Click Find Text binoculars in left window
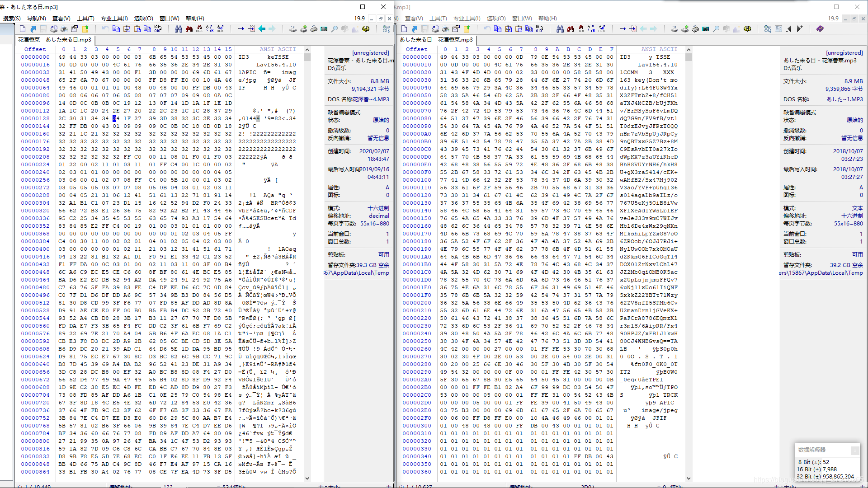Image resolution: width=868 pixels, height=488 pixels. coord(178,29)
